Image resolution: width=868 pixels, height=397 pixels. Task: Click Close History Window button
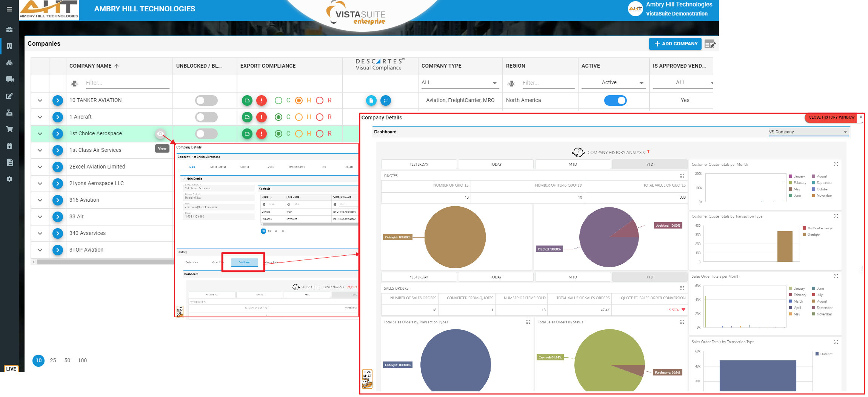(831, 117)
